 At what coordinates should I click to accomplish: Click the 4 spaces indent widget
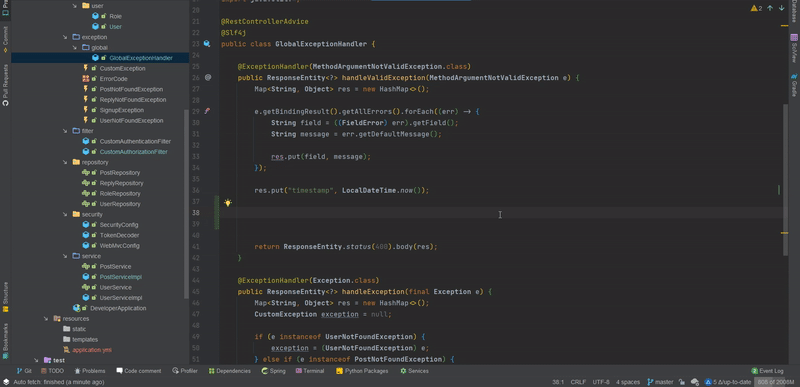pos(628,382)
